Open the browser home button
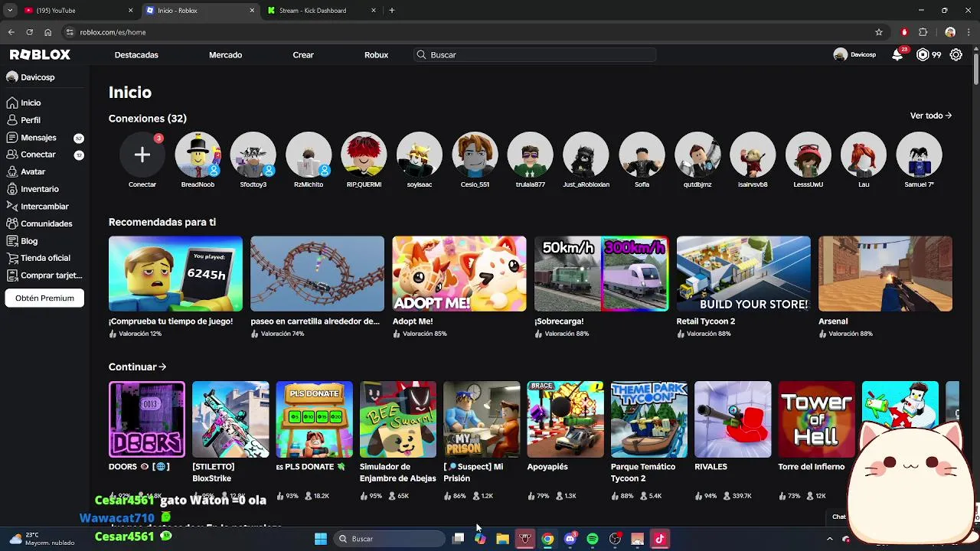 tap(47, 32)
